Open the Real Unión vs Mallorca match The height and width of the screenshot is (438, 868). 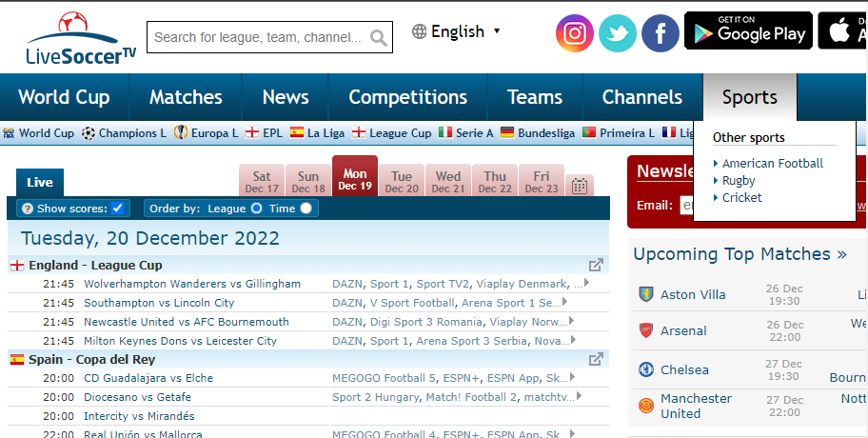click(x=143, y=433)
